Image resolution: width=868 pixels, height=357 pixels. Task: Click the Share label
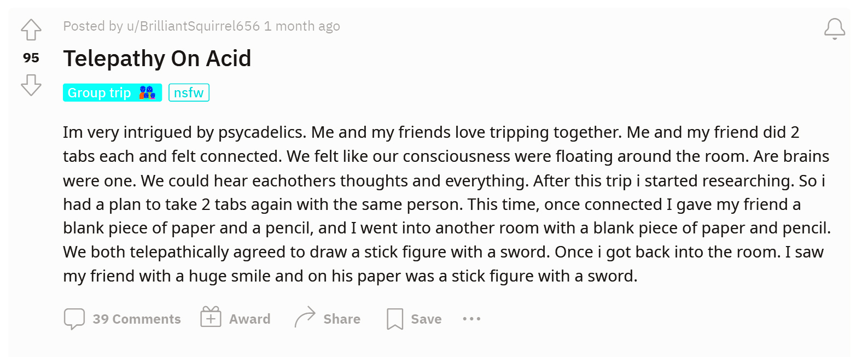pos(342,319)
